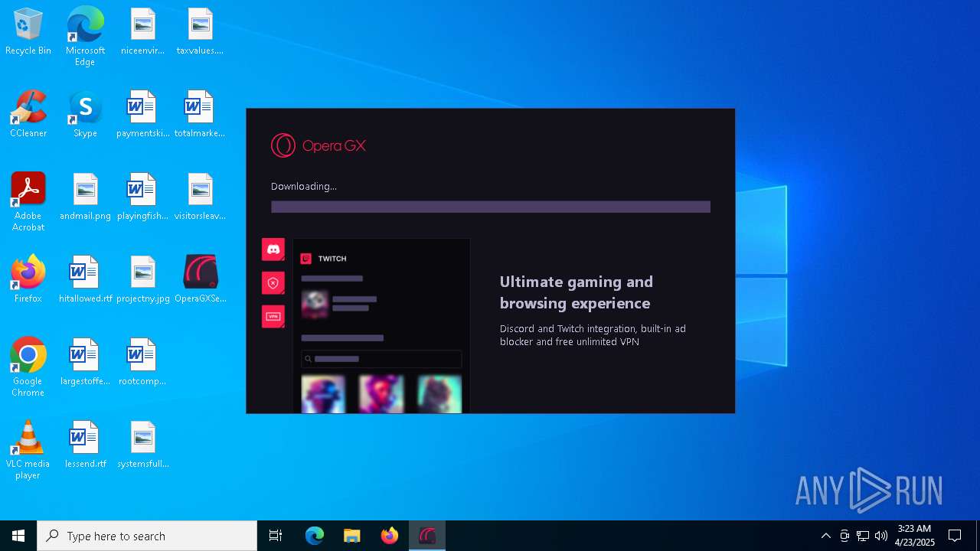Open the VLC media player shortcut

pyautogui.click(x=28, y=450)
